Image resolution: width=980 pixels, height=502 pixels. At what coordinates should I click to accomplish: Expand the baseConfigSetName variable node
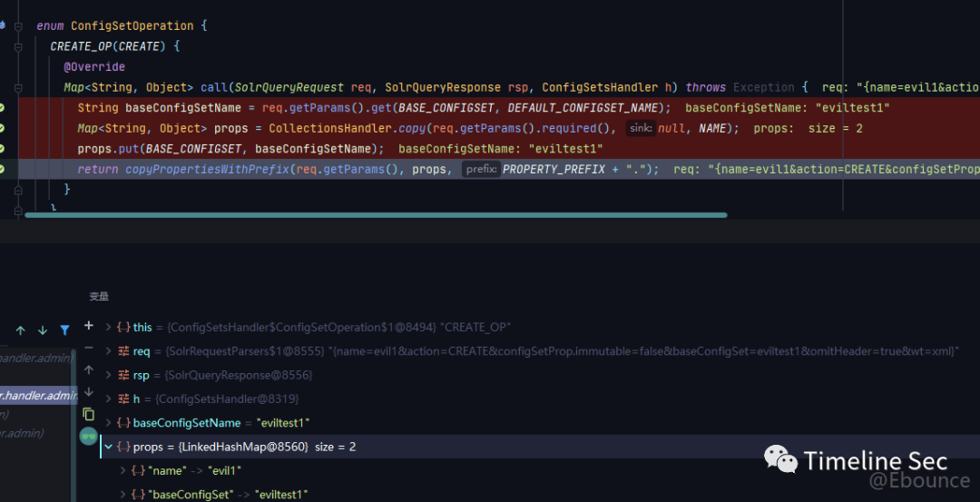click(109, 423)
